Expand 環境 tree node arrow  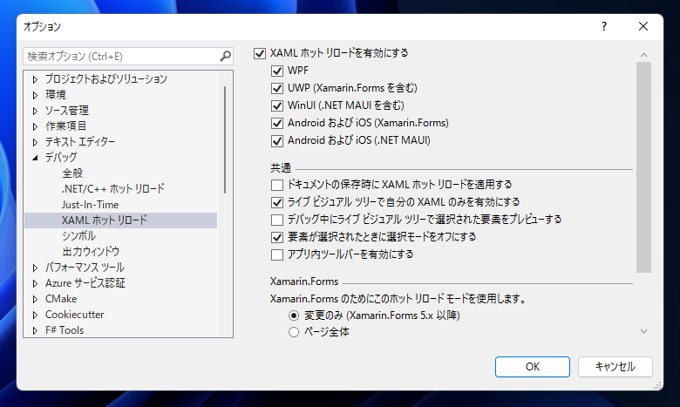point(35,95)
